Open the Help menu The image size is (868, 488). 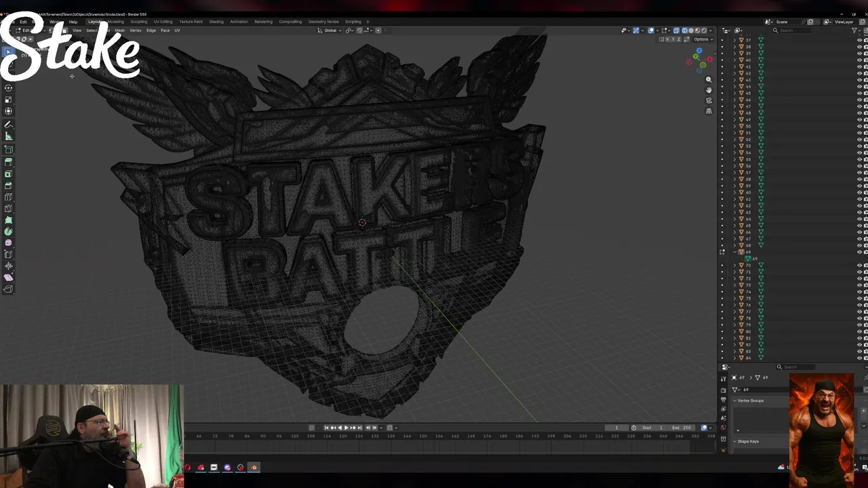tap(73, 22)
